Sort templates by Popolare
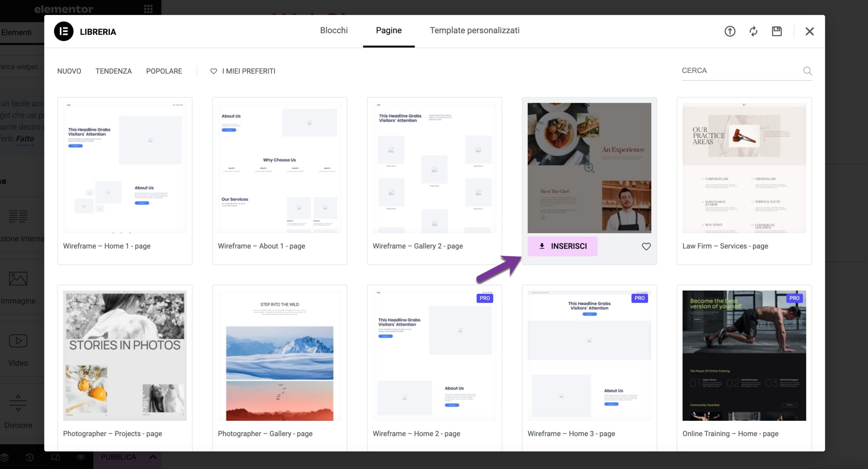The width and height of the screenshot is (868, 469). coord(164,71)
